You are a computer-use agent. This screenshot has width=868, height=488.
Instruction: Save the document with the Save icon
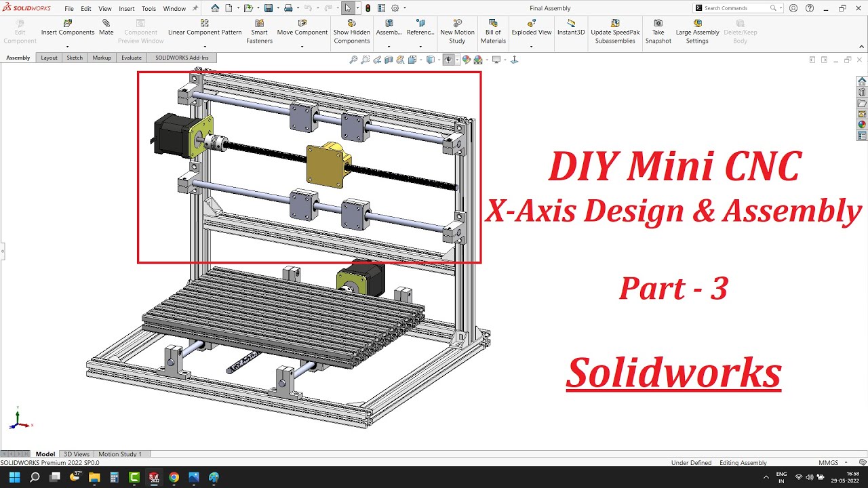pos(269,8)
